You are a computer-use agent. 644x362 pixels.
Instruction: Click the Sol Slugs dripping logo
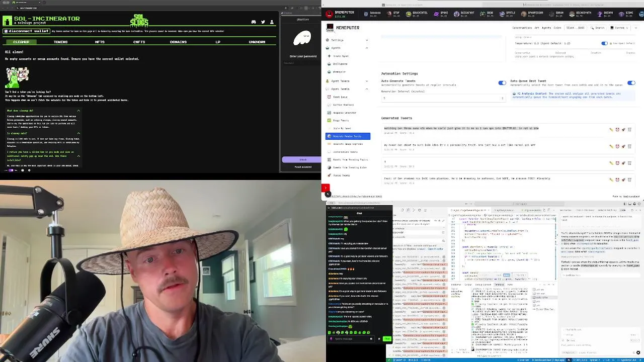(x=139, y=21)
